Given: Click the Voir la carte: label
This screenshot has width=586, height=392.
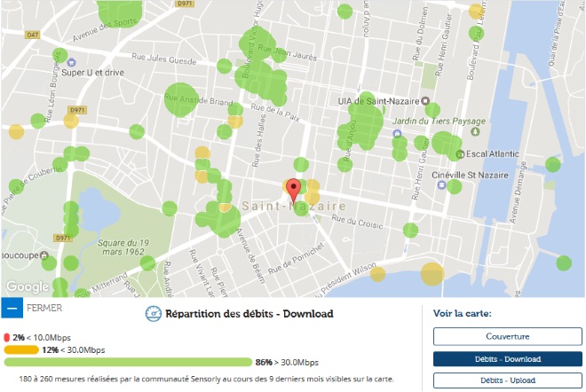Looking at the screenshot, I should pyautogui.click(x=463, y=313).
